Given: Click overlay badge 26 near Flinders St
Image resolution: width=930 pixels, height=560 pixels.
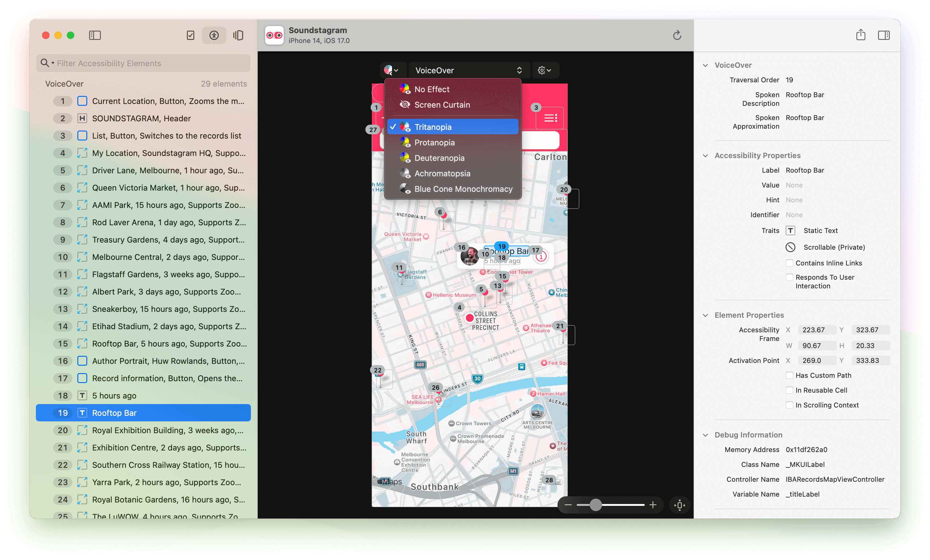Looking at the screenshot, I should pyautogui.click(x=435, y=388).
